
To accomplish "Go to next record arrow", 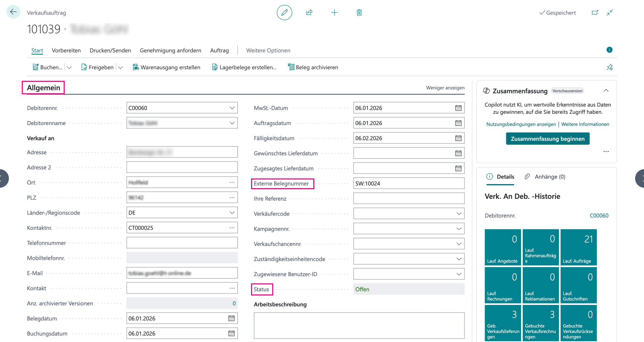I will [x=640, y=178].
